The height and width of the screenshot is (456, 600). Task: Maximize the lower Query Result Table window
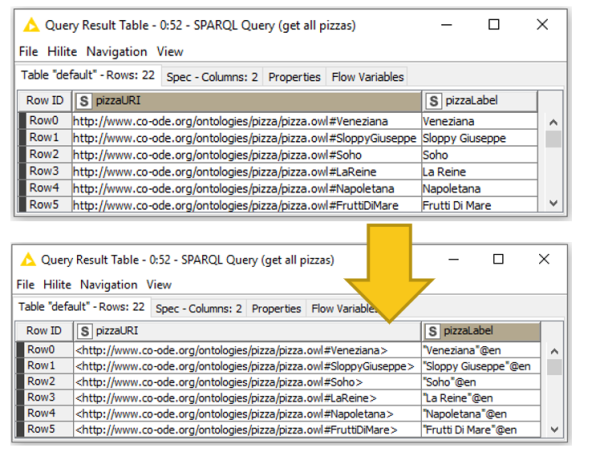click(x=498, y=259)
